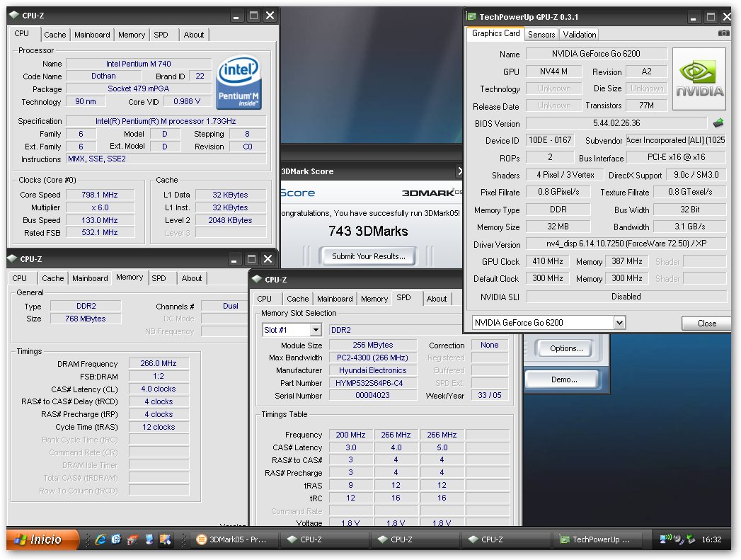Click the DRAM Frequency value 266.0 MHz
The image size is (741, 560).
pos(159,363)
